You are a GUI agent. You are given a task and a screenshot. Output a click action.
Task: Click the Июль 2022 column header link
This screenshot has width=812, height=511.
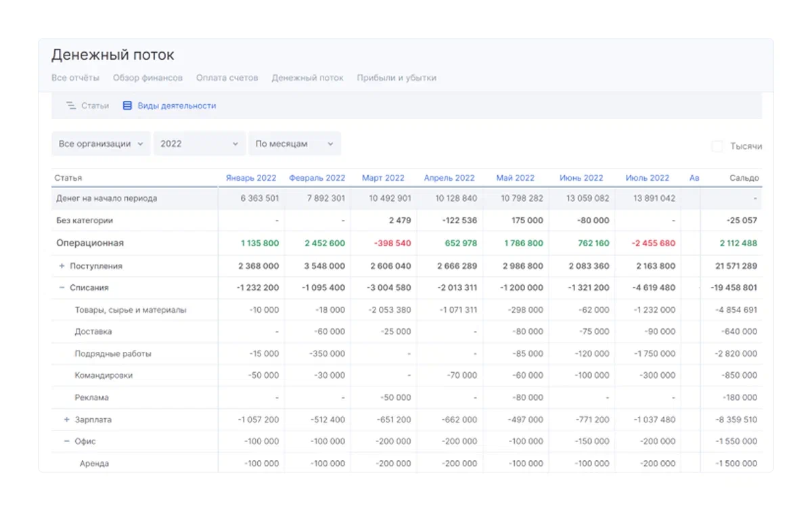[647, 178]
